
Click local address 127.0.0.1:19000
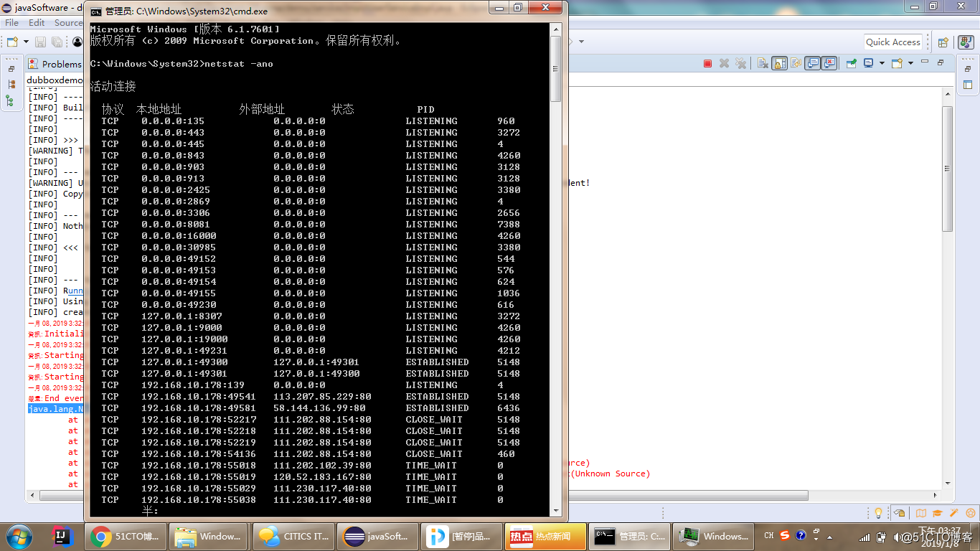click(184, 339)
